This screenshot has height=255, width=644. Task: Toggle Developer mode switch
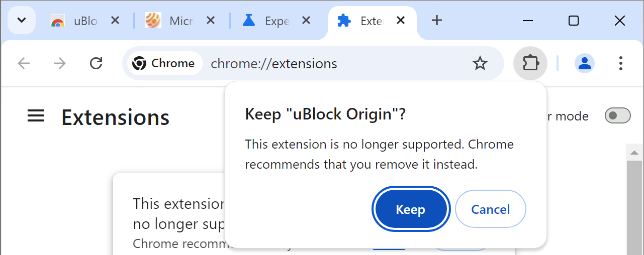pos(617,116)
